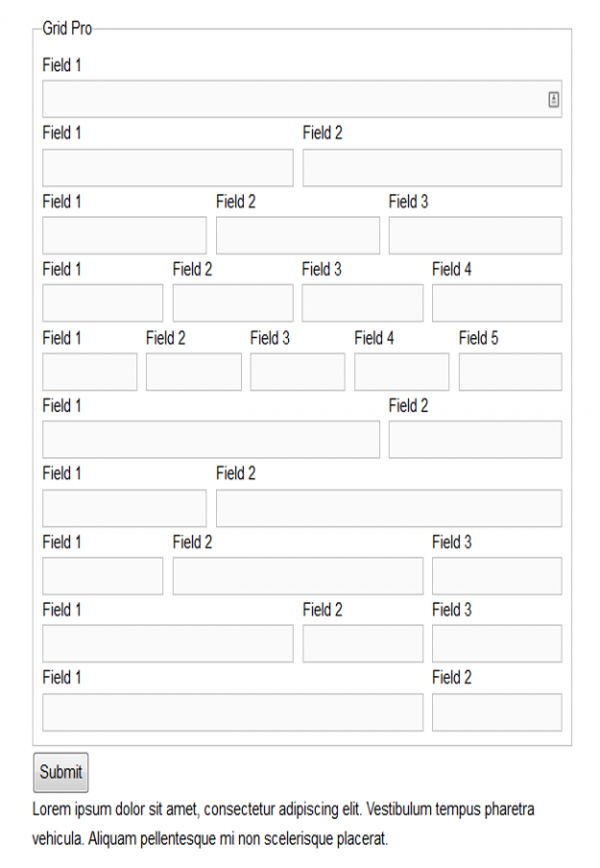Screen dimensions: 600x868
Task: Select Field 1 in the two equal-column row
Action: click(167, 168)
